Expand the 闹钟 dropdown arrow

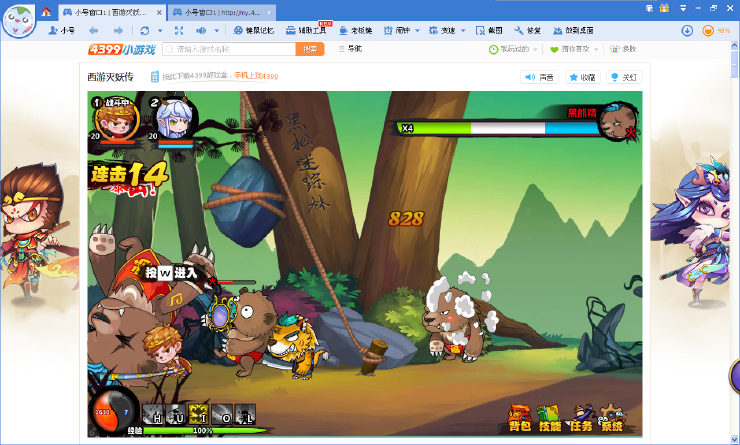coord(417,31)
